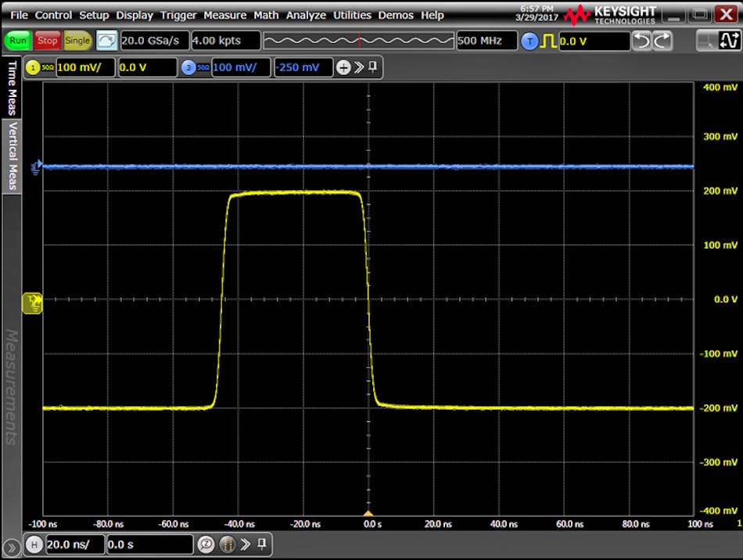Open the Measure menu
The width and height of the screenshot is (743, 560).
point(225,15)
